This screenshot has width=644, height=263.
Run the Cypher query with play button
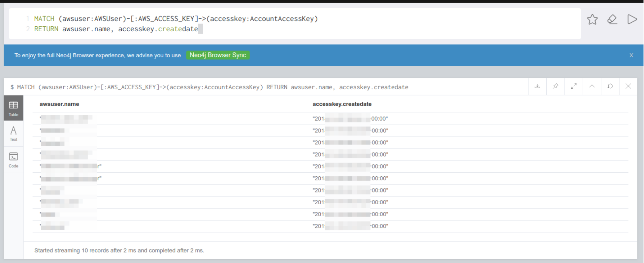(632, 19)
